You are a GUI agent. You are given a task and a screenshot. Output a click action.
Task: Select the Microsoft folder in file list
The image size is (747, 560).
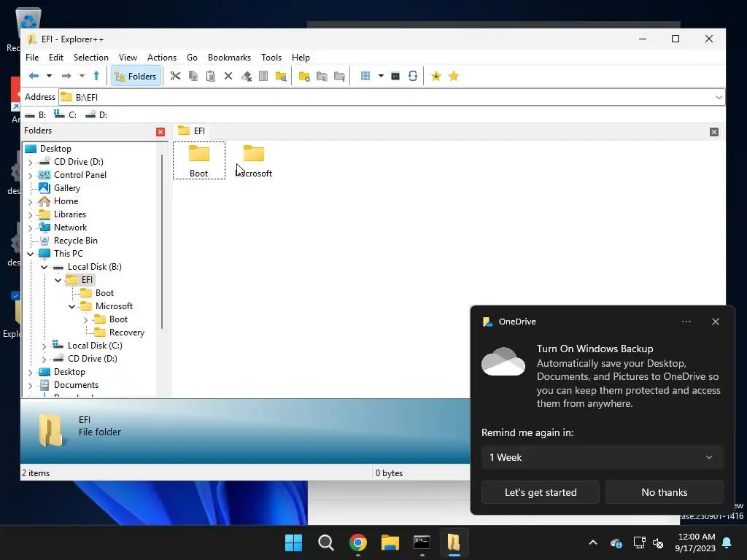pos(254,160)
